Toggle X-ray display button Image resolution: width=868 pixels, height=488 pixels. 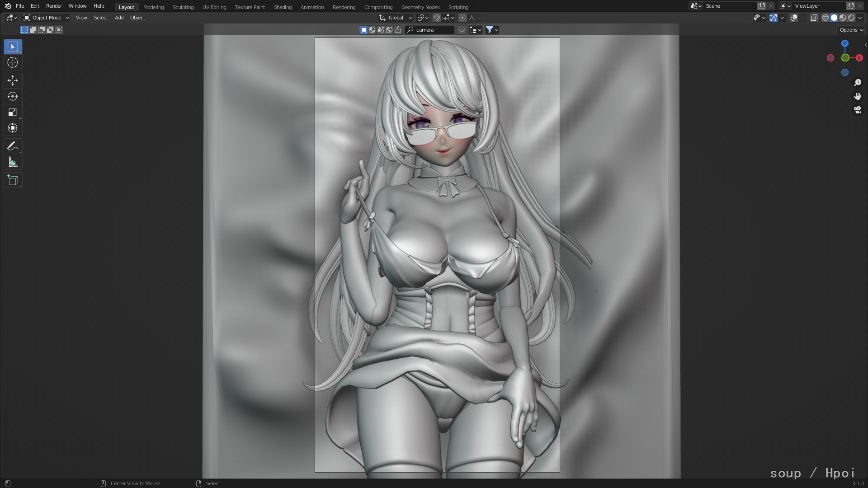(x=814, y=18)
